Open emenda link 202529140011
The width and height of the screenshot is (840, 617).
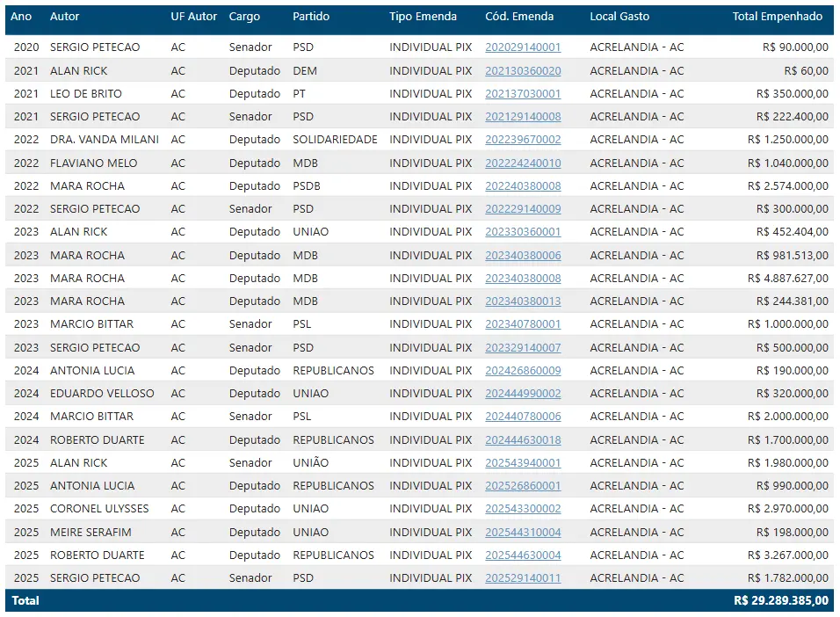pyautogui.click(x=523, y=578)
